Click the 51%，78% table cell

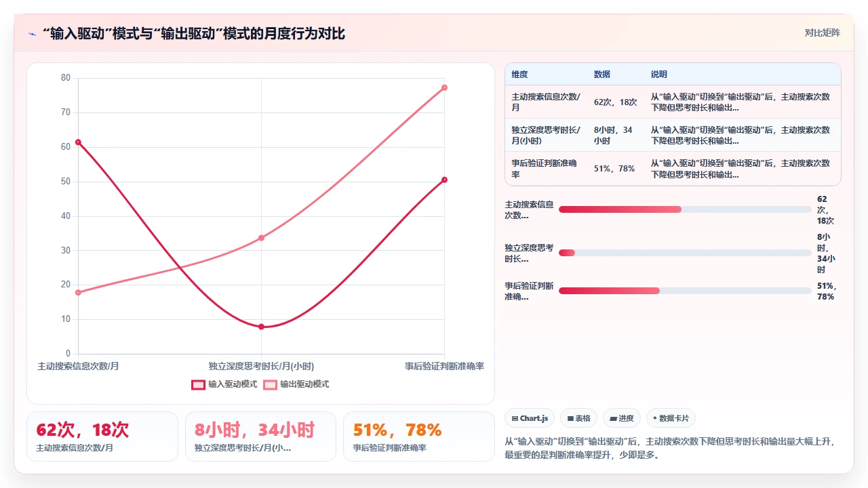click(x=614, y=169)
